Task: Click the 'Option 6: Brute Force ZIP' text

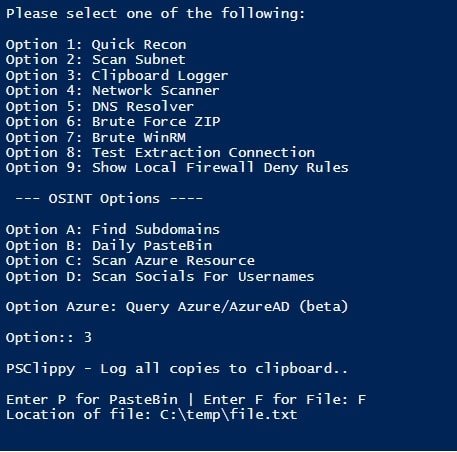Action: coord(113,122)
